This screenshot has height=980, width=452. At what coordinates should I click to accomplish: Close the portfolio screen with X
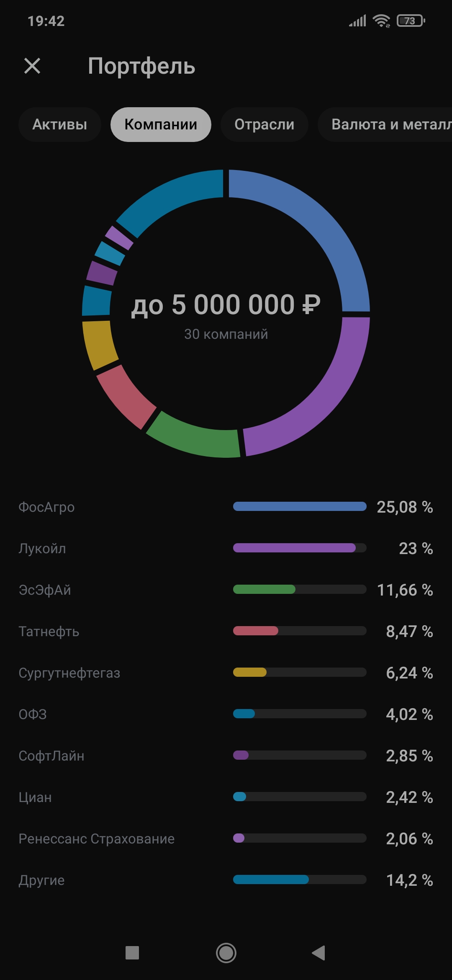pos(32,66)
